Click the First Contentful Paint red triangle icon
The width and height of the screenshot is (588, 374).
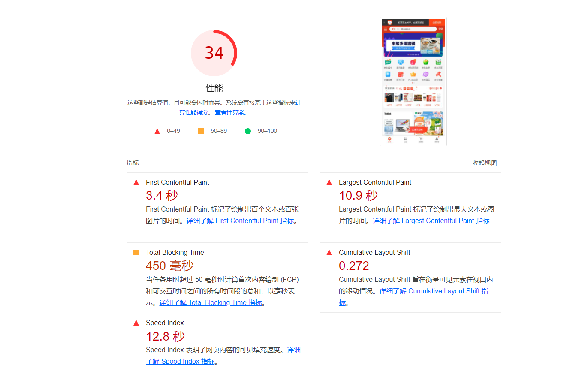coord(136,183)
